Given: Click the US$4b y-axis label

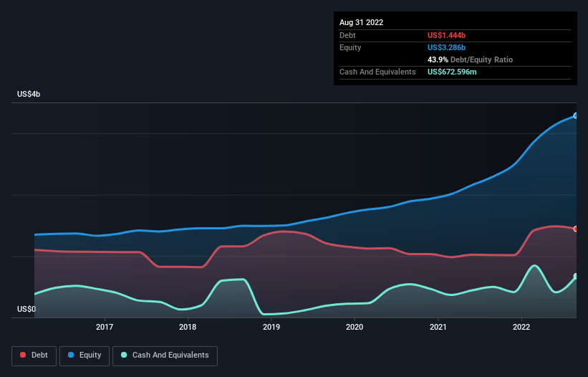Looking at the screenshot, I should [x=29, y=94].
